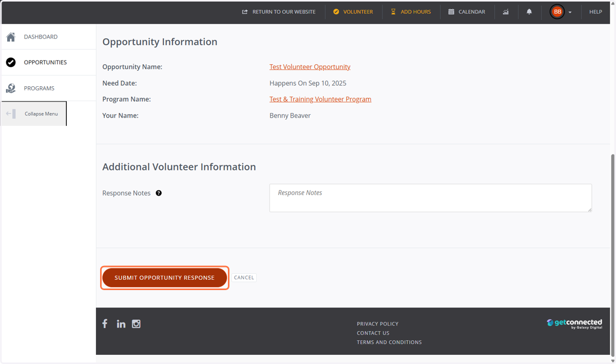
Task: Expand the user account dropdown caret
Action: tap(570, 12)
